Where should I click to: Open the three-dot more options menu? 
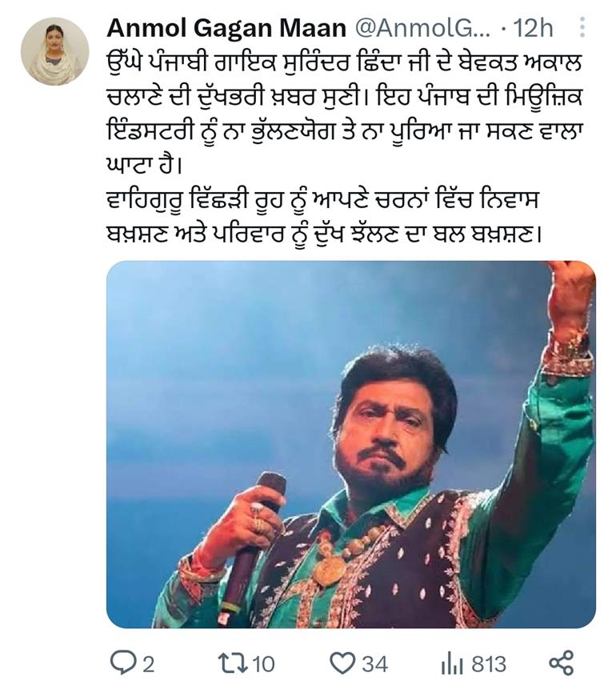click(582, 27)
